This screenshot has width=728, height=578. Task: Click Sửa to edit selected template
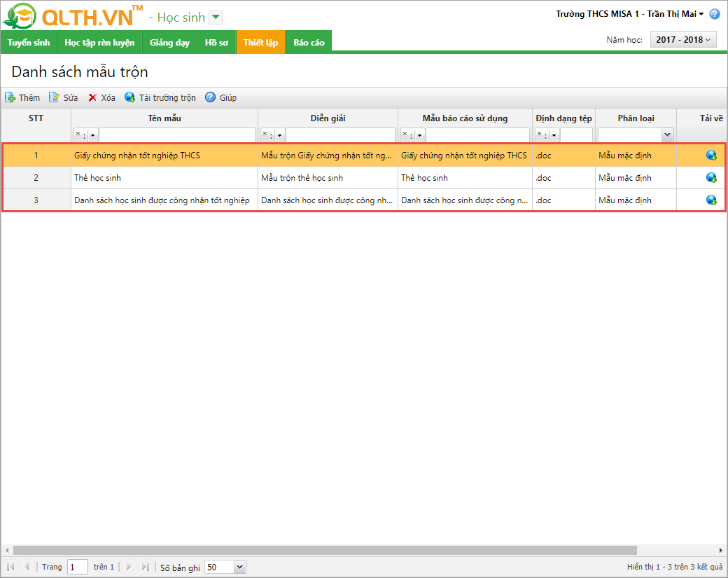(64, 97)
